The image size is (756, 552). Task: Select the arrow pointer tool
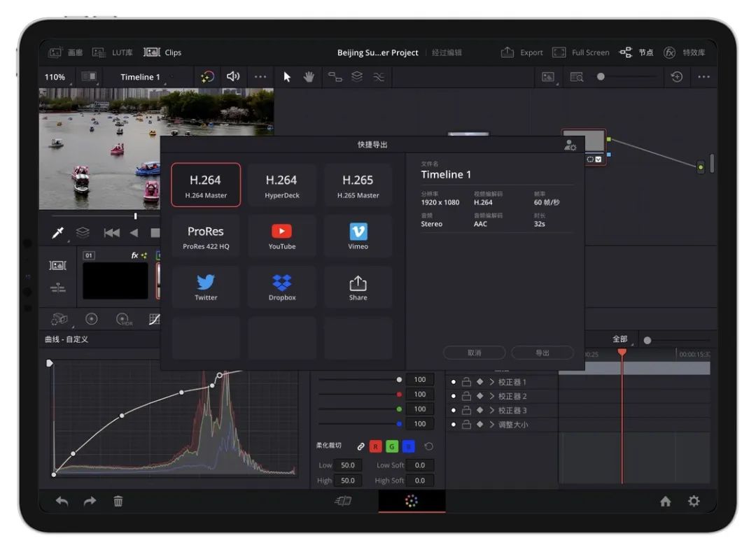click(287, 76)
